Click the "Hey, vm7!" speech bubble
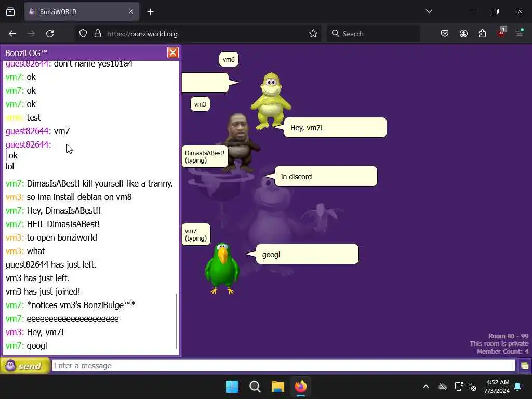 coord(335,128)
